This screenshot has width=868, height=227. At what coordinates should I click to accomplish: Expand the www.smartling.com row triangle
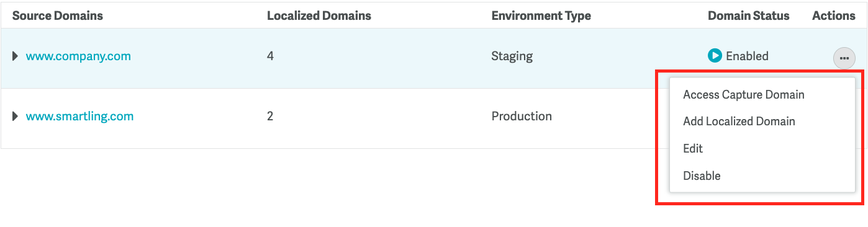pyautogui.click(x=16, y=116)
